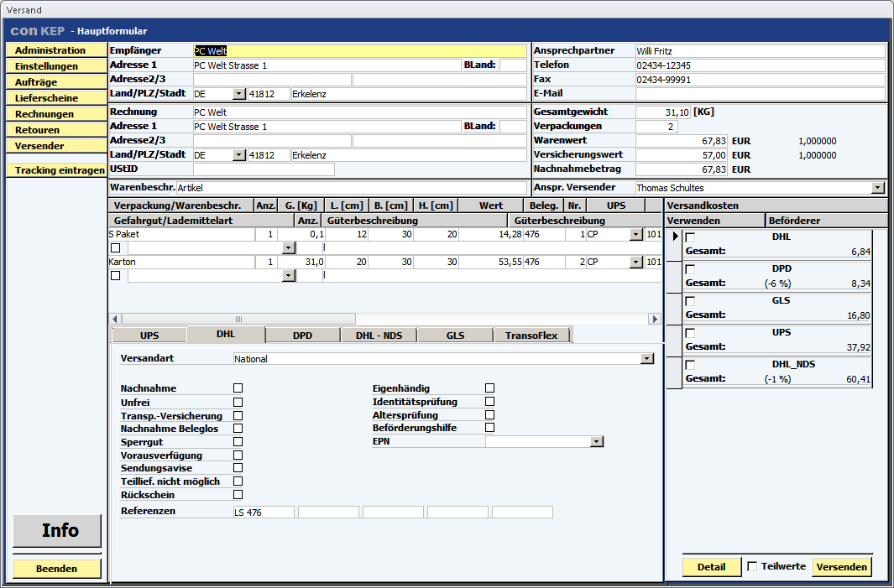
Task: Tick the Unfrei checkbox
Action: point(238,402)
